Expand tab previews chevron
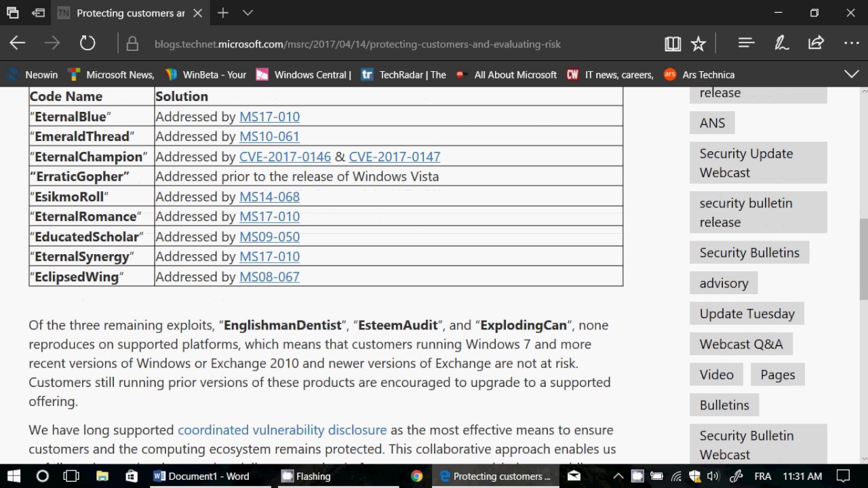The height and width of the screenshot is (488, 868). point(248,13)
